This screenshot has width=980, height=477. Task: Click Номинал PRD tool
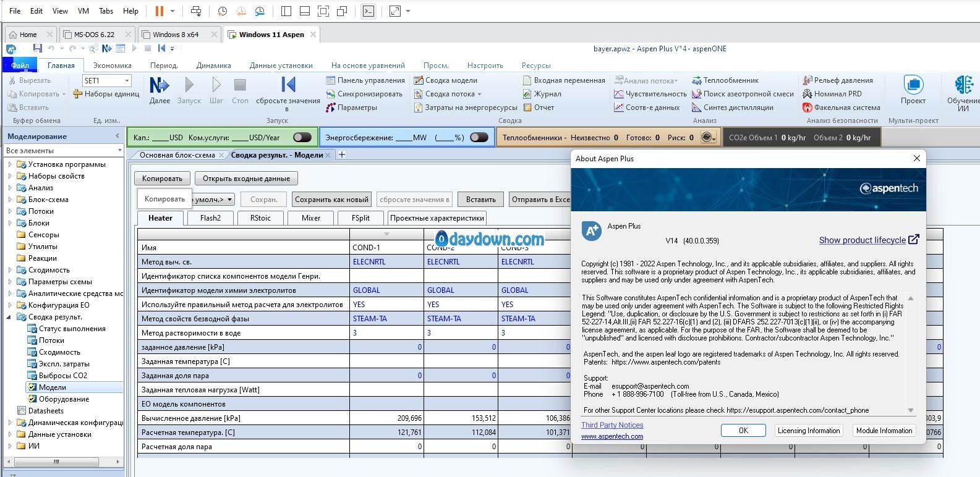[832, 94]
